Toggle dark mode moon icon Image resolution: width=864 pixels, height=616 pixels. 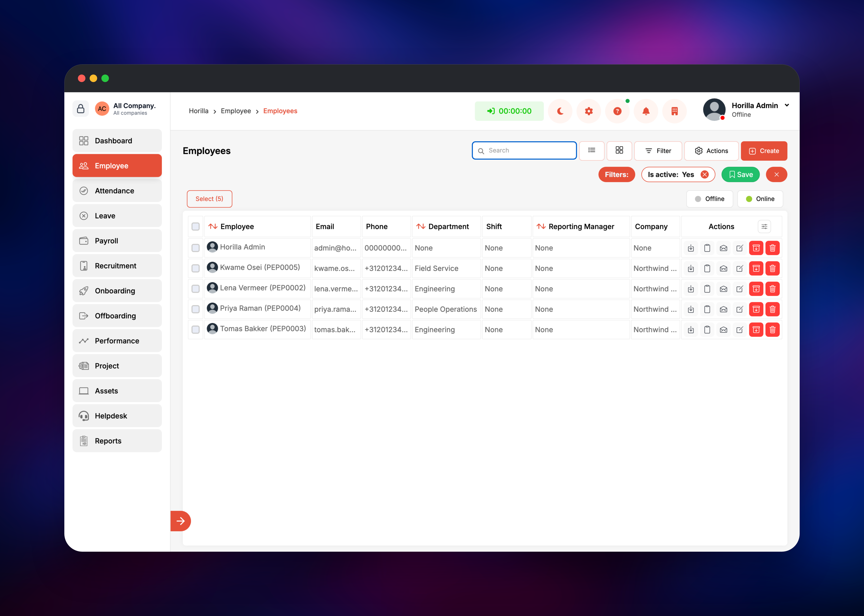(x=560, y=111)
